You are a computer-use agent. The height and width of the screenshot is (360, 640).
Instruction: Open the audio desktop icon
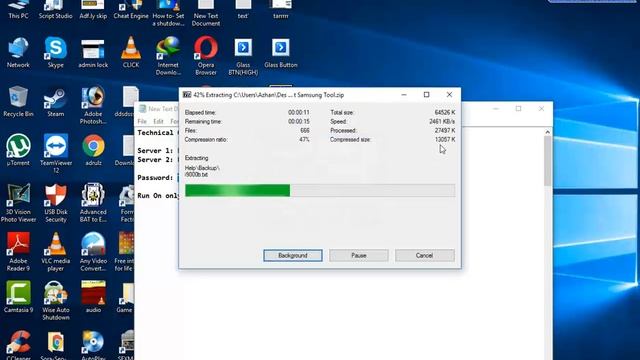point(93,297)
